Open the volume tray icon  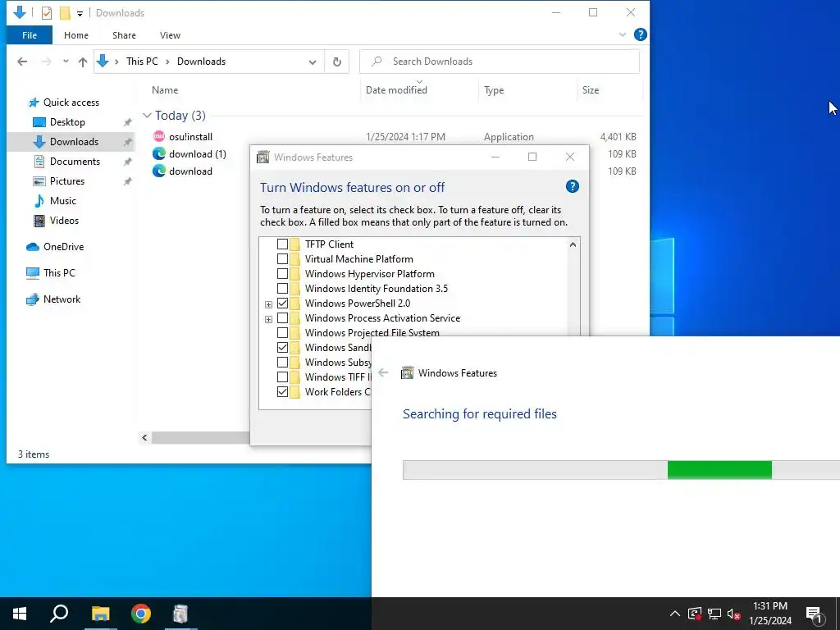tap(733, 614)
